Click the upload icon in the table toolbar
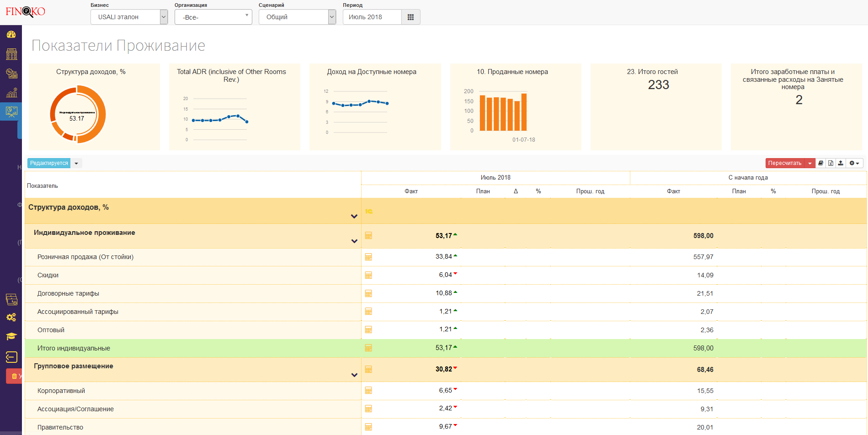This screenshot has height=435, width=868. pos(841,163)
